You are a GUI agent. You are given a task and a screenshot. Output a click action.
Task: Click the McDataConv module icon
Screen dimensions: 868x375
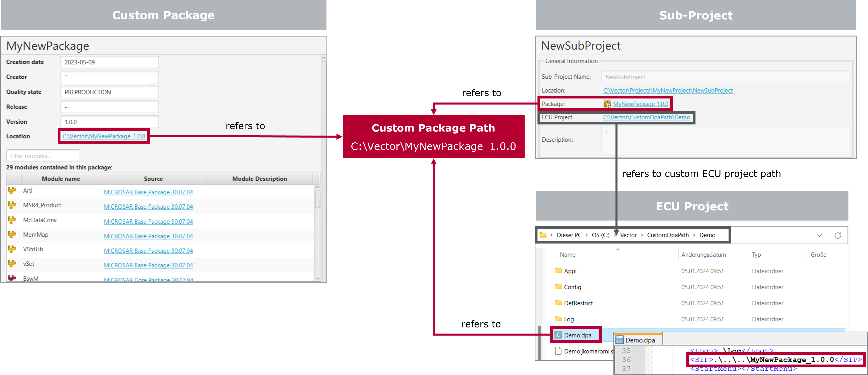click(x=12, y=220)
